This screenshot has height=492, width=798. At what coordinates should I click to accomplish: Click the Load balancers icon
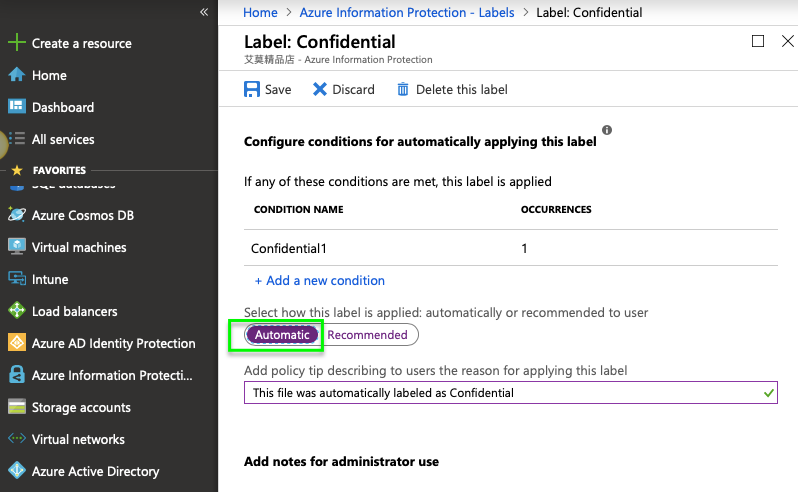(x=16, y=311)
